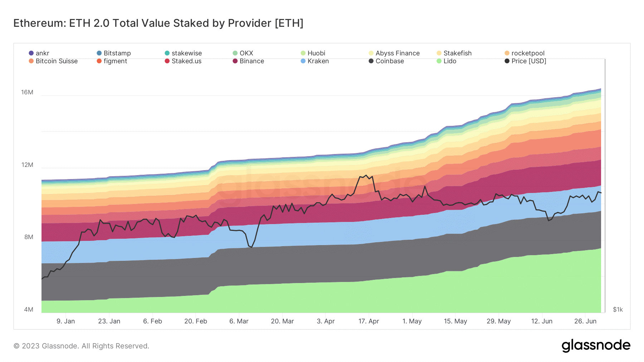Image resolution: width=644 pixels, height=362 pixels.
Task: Click the glassnode logo at bottom right
Action: point(596,346)
